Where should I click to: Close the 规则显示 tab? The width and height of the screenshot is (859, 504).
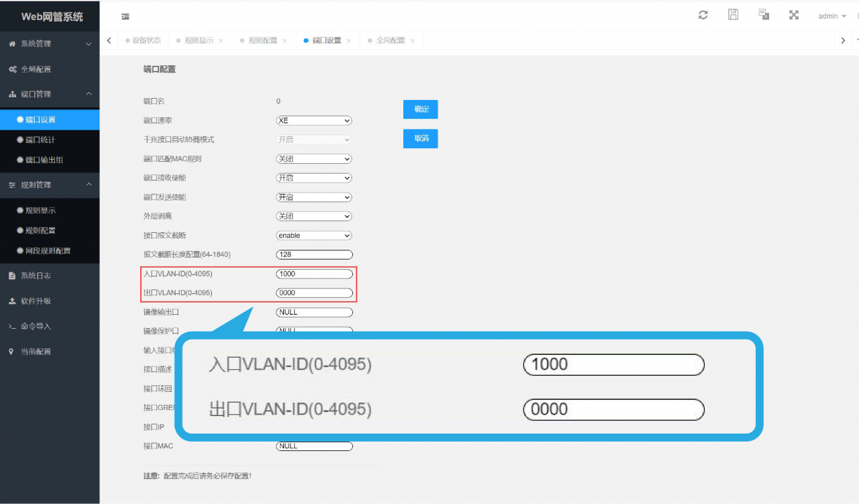(221, 40)
